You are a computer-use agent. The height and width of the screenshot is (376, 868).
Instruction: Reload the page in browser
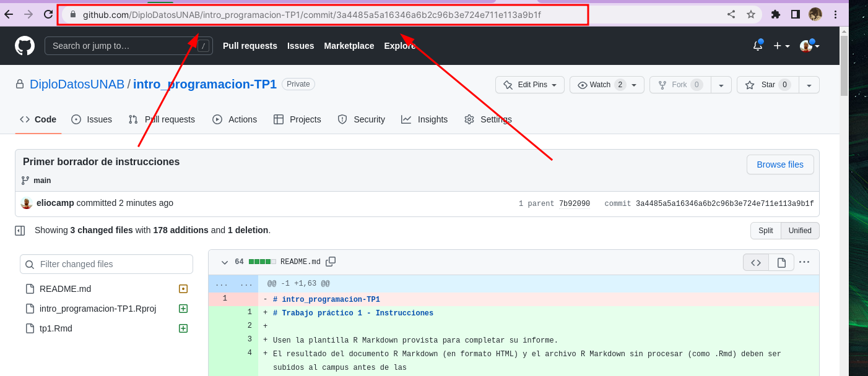pyautogui.click(x=48, y=14)
